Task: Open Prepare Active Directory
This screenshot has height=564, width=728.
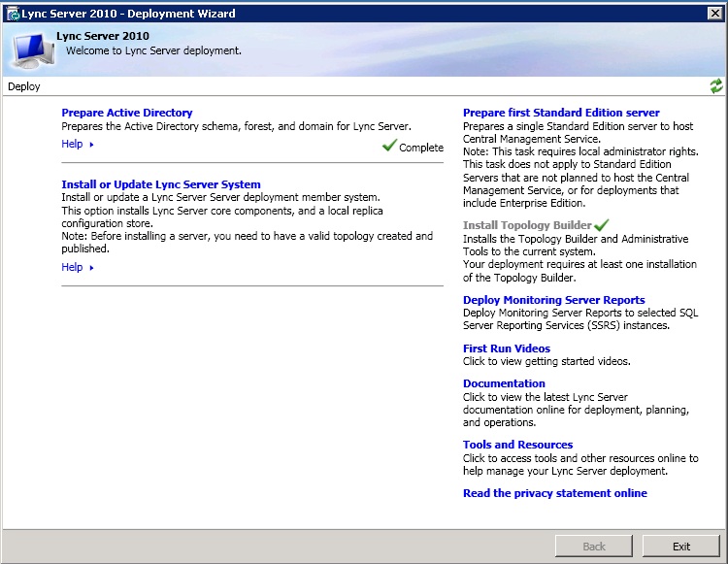Action: tap(127, 113)
